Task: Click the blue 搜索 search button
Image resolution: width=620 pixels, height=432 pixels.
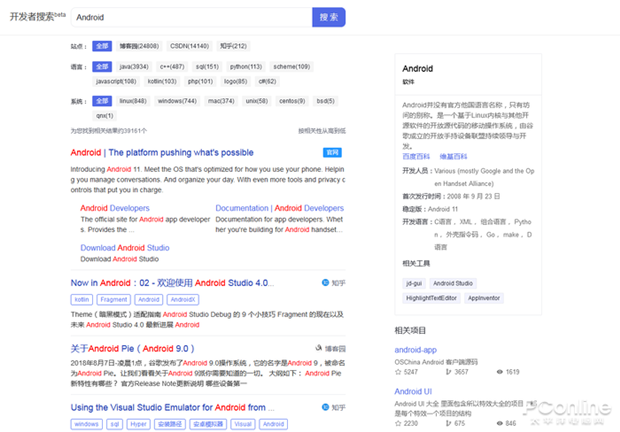Action: [x=329, y=17]
